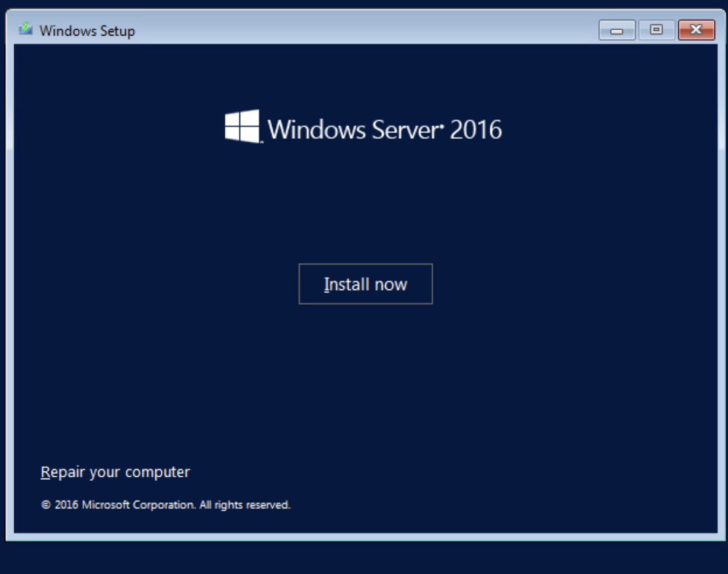Click the Microsoft copyright notice text

[166, 505]
